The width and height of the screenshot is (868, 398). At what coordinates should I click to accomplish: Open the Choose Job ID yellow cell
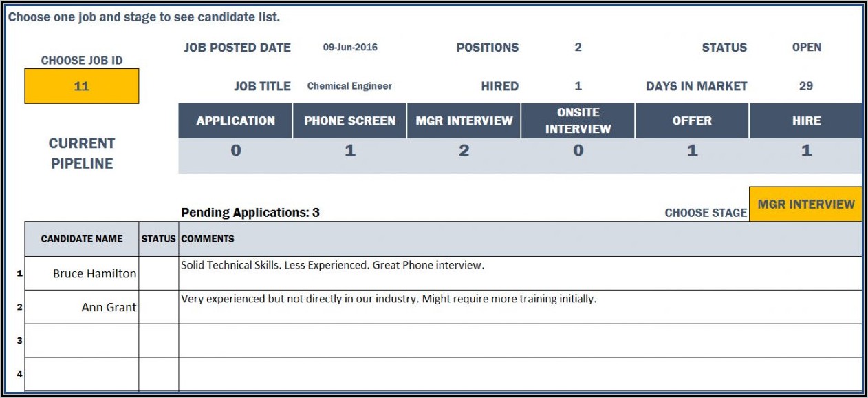pos(81,86)
